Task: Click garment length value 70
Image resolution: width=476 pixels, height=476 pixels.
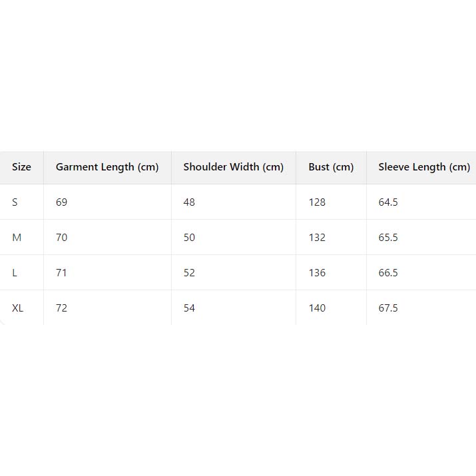Action: tap(62, 238)
